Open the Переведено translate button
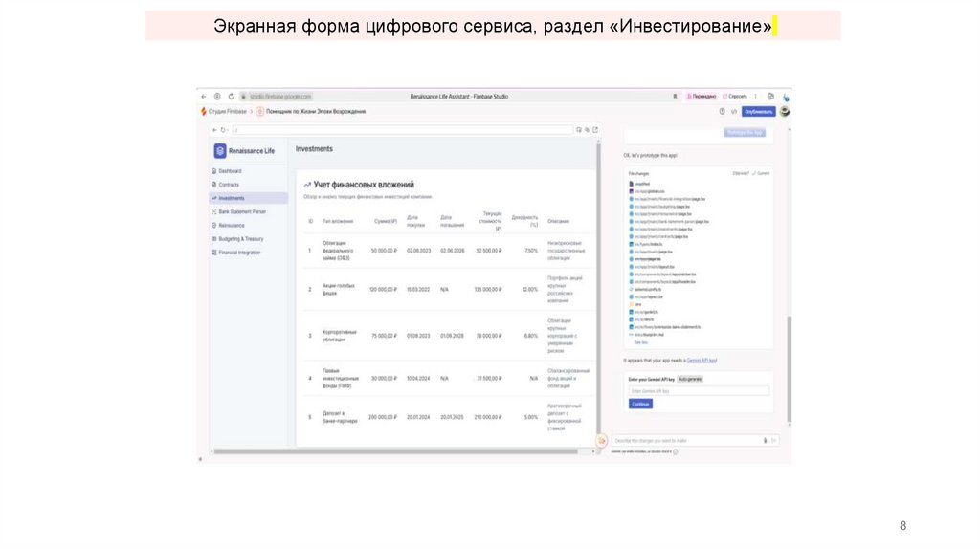980x549 pixels. click(x=702, y=97)
